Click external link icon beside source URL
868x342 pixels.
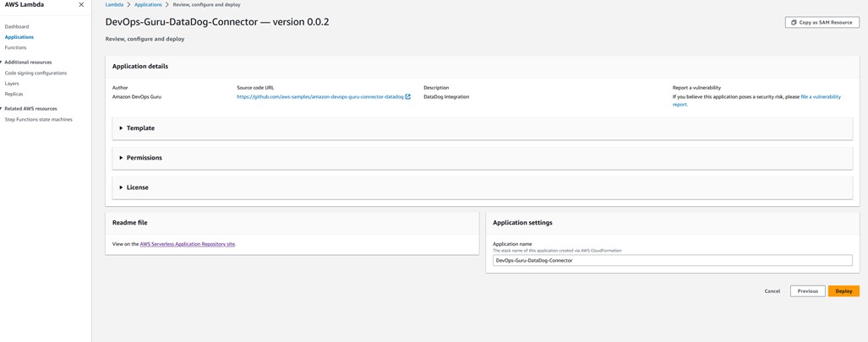(x=408, y=97)
